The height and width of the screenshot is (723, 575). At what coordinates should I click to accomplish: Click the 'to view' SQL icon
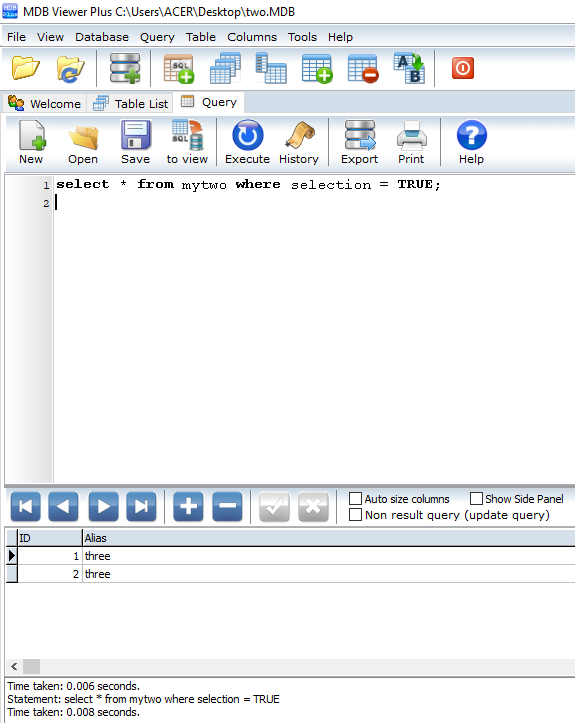(187, 136)
